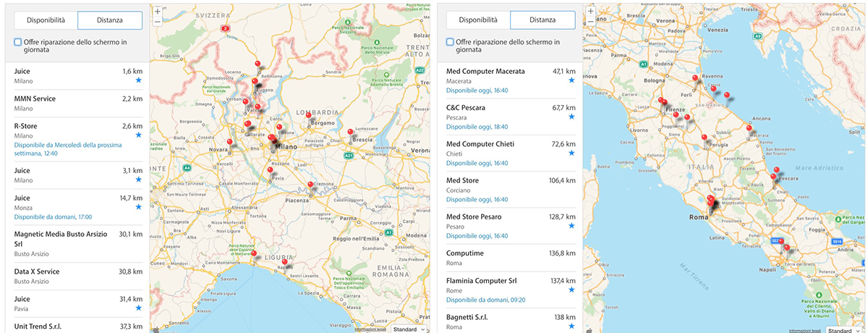Click the star on the R-Store row
The image size is (868, 333).
[138, 135]
